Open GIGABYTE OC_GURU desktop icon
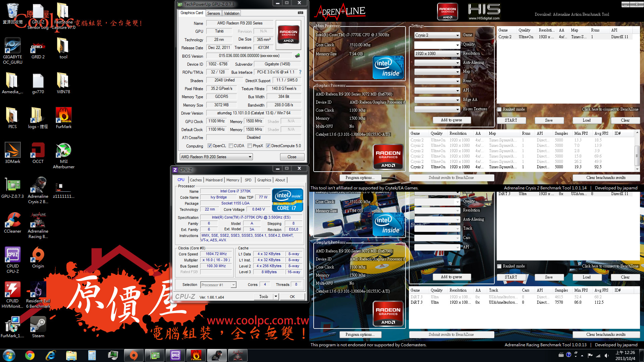 (x=13, y=51)
